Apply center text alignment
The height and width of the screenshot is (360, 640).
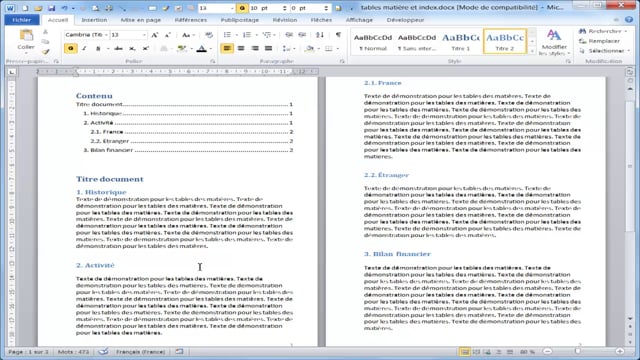point(241,49)
